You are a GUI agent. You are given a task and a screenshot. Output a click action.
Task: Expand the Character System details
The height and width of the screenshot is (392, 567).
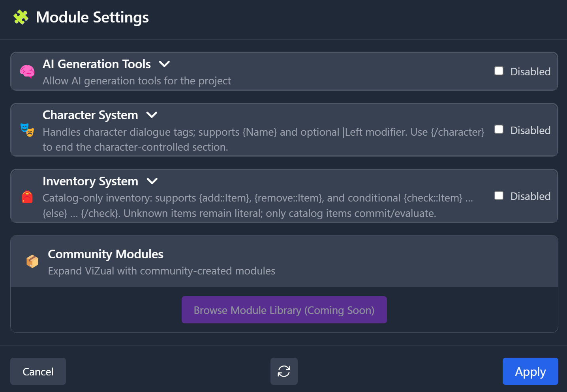(152, 115)
